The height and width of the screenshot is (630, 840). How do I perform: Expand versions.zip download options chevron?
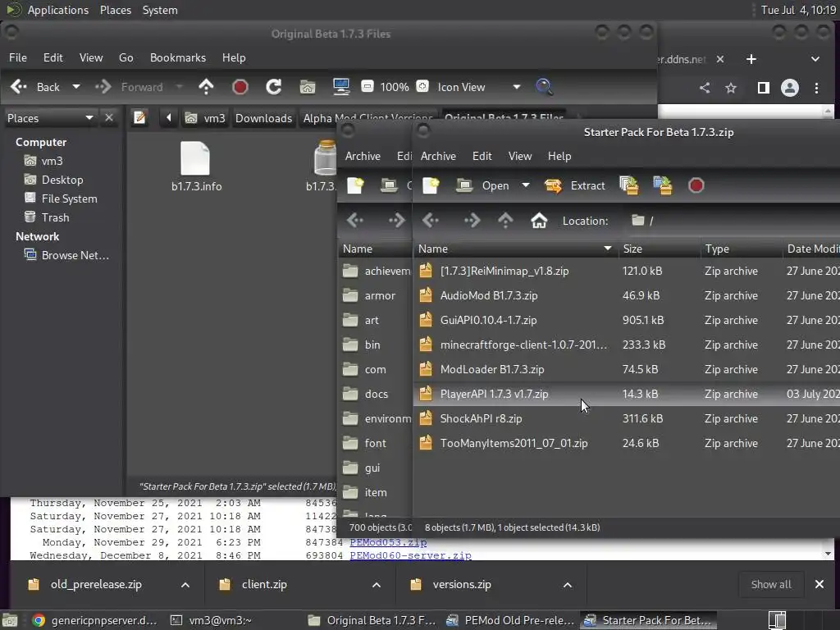(x=568, y=585)
